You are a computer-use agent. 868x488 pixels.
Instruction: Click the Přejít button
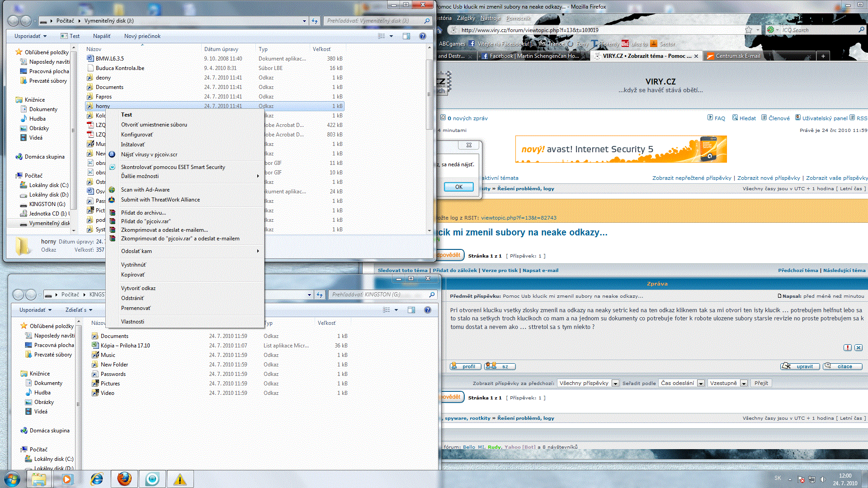[761, 383]
